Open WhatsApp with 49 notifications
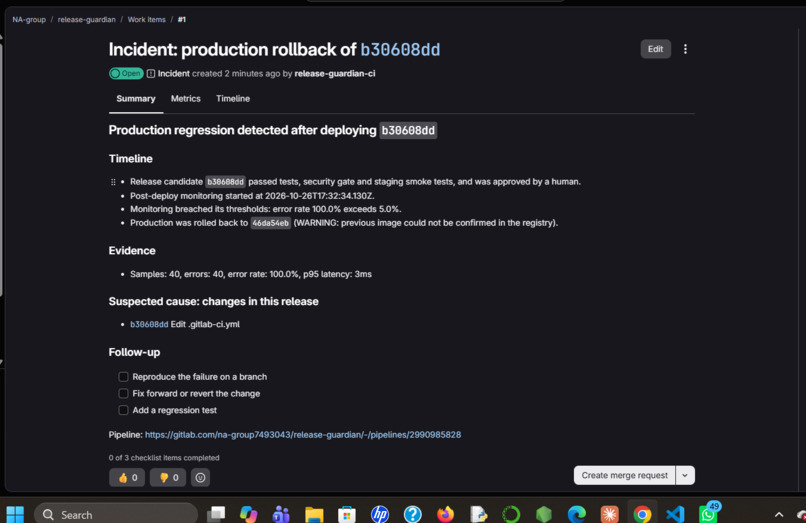Viewport: 806px width, 523px height. [708, 514]
